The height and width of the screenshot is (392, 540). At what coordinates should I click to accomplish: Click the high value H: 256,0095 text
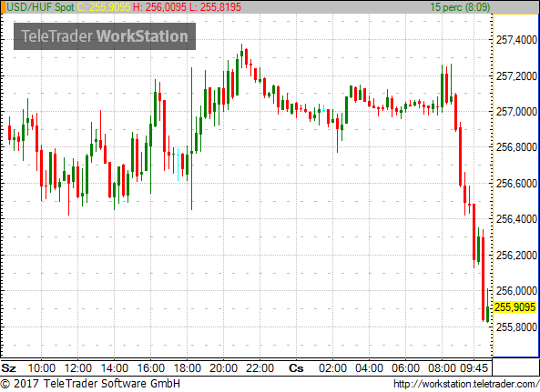(x=159, y=7)
